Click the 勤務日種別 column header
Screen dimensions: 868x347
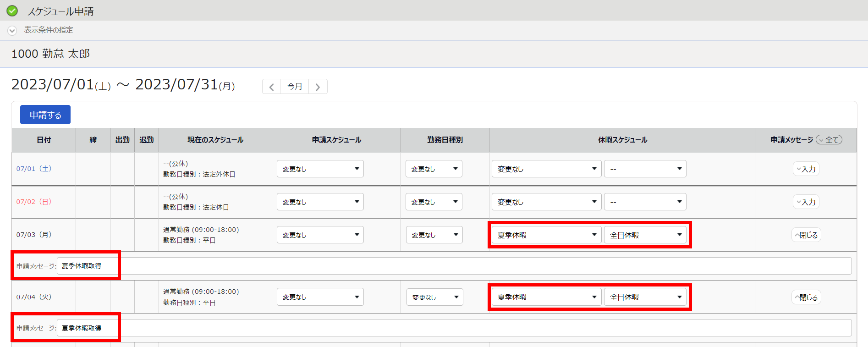pos(445,140)
